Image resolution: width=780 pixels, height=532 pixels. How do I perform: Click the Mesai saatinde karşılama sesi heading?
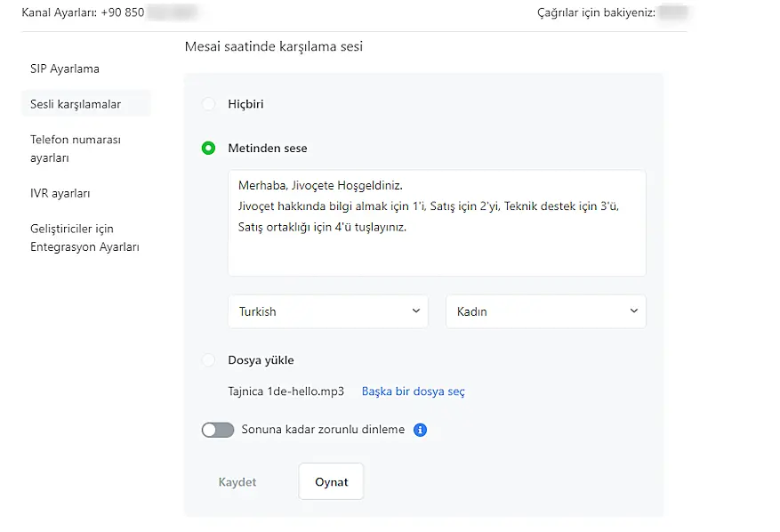tap(274, 46)
